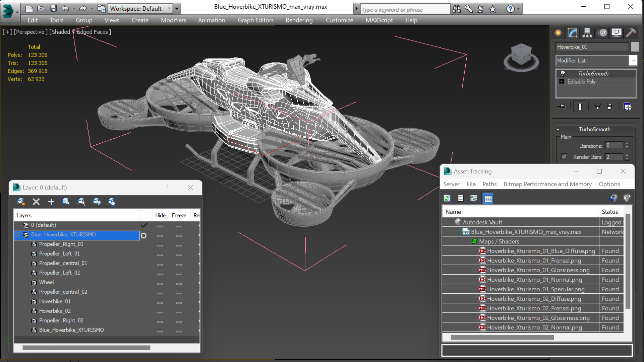The image size is (644, 362).
Task: Click the Workspace Default dropdown
Action: (x=140, y=8)
